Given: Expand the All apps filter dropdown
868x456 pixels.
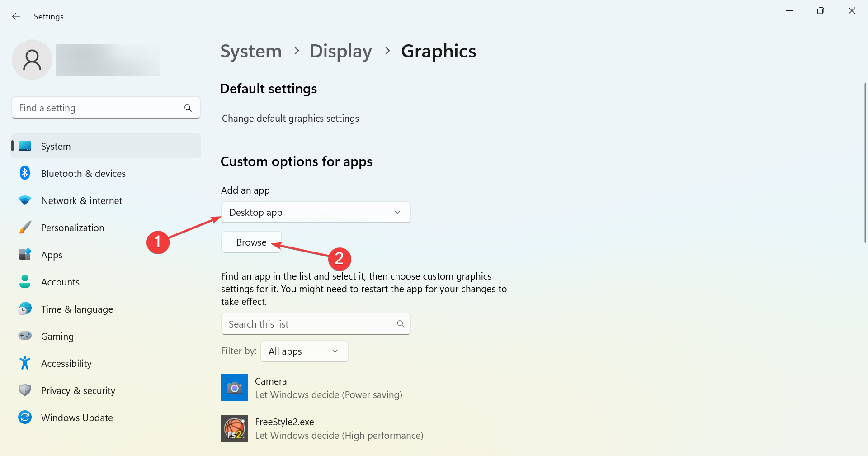Looking at the screenshot, I should point(304,351).
